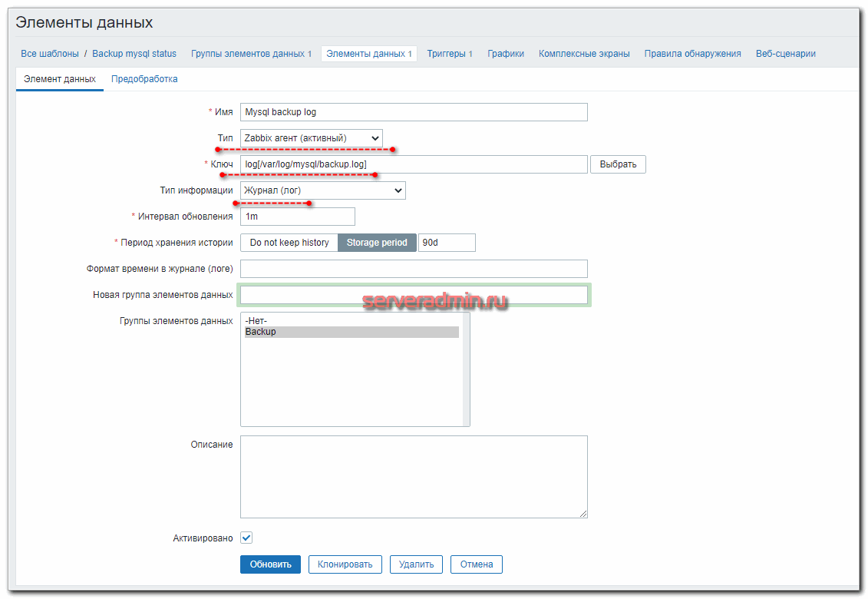Open the Backup mysql status link

[x=134, y=54]
